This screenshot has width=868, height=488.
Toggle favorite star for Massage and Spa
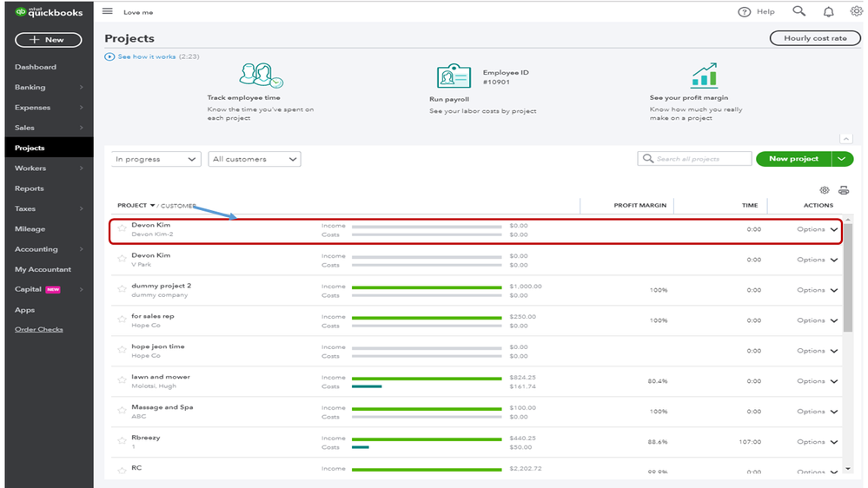point(123,412)
